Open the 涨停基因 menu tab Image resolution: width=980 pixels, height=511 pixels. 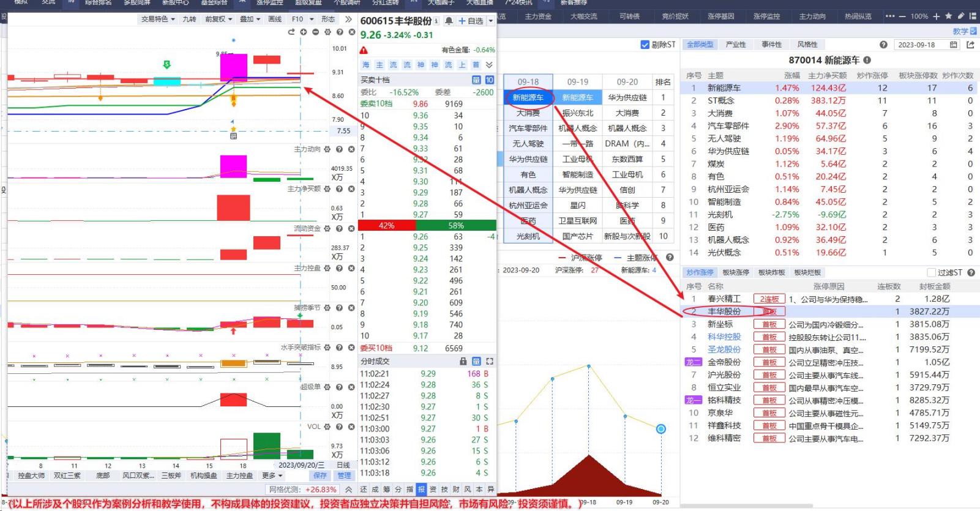tap(720, 16)
